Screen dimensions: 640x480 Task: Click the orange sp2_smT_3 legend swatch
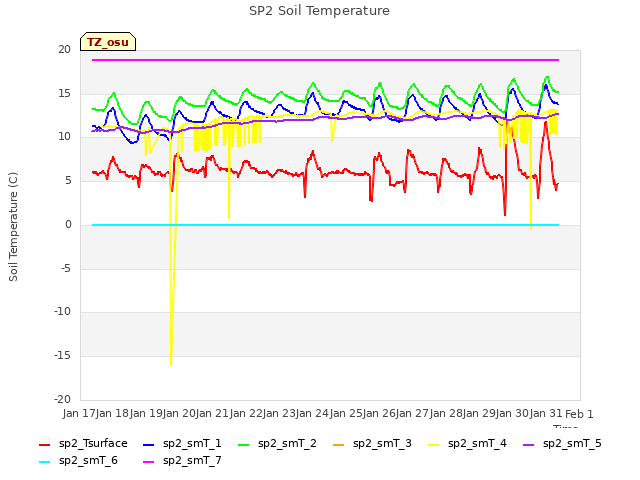pos(339,444)
